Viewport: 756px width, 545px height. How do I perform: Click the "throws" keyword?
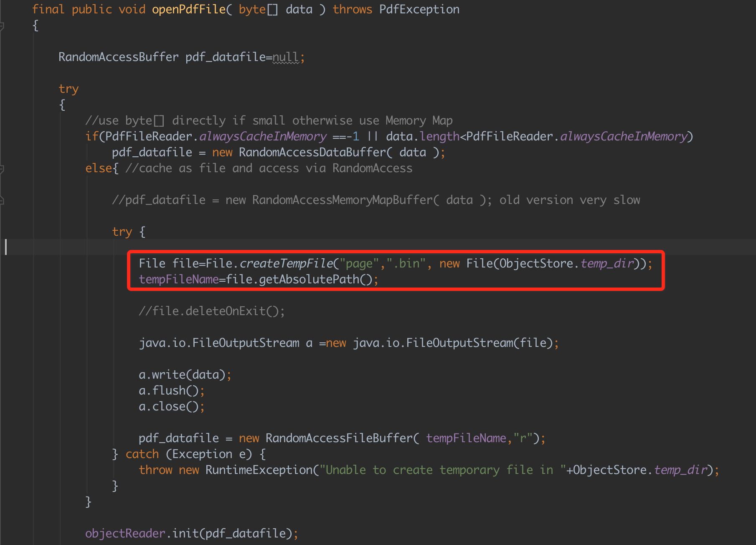[x=353, y=9]
